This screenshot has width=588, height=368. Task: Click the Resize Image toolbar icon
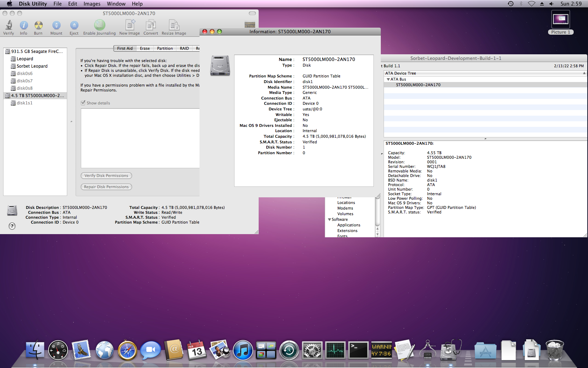[x=174, y=25]
